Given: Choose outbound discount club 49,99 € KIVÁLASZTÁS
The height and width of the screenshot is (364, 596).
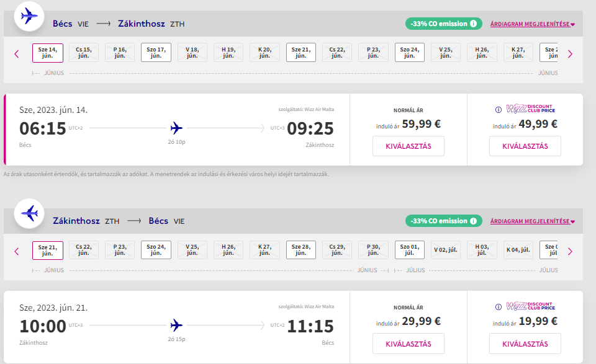Looking at the screenshot, I should click(525, 146).
